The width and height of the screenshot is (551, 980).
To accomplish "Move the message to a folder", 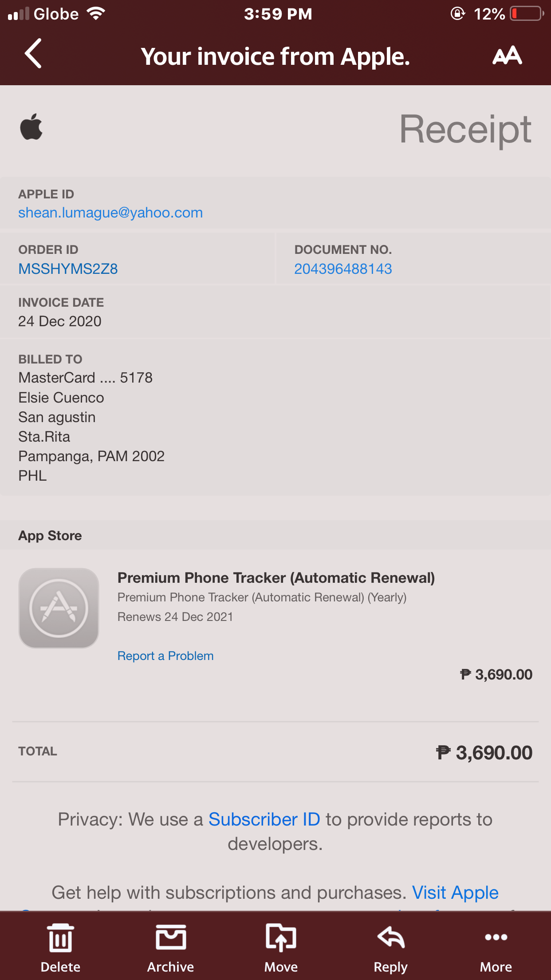I will coord(281,937).
